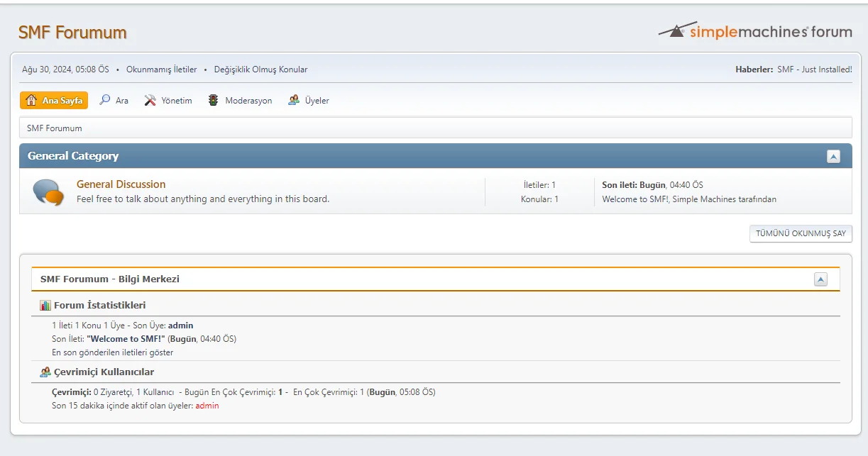Image resolution: width=868 pixels, height=456 pixels.
Task: Collapse the General Category section
Action: tap(833, 155)
